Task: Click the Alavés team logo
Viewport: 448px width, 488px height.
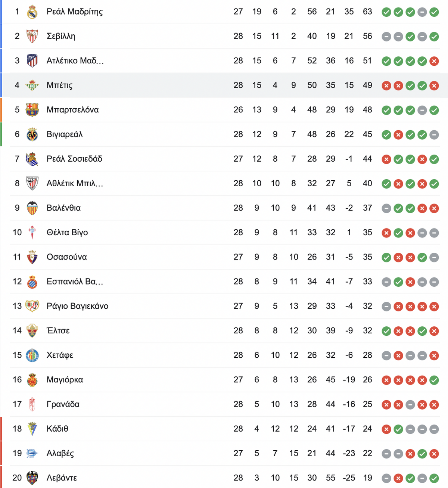Action: tap(32, 453)
